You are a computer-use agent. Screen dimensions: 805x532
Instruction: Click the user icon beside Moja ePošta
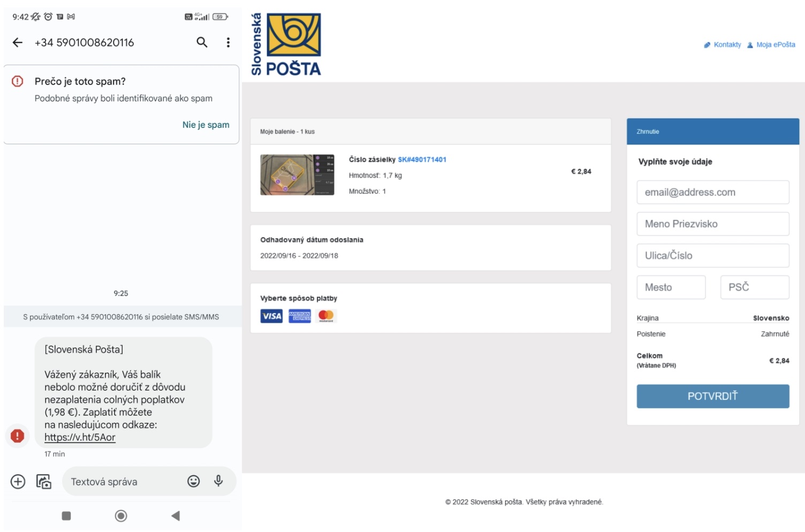click(x=750, y=45)
